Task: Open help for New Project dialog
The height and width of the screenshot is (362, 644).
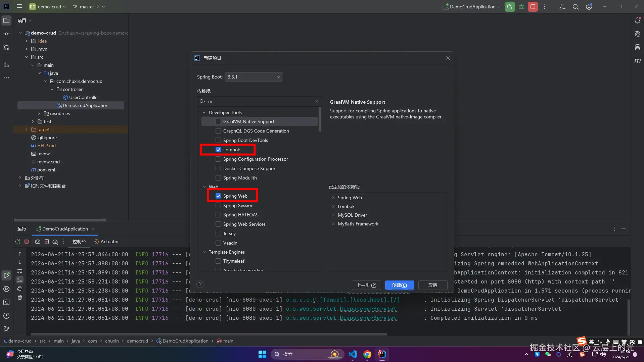Action: [200, 285]
